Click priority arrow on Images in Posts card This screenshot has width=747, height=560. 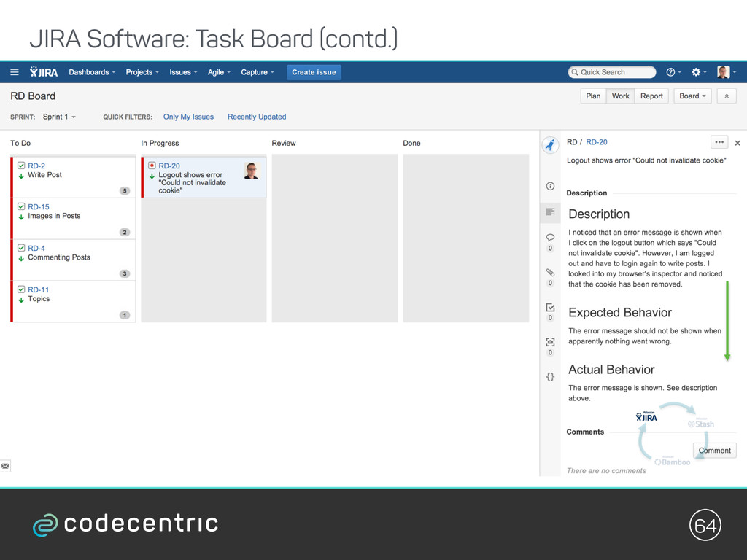(x=21, y=217)
